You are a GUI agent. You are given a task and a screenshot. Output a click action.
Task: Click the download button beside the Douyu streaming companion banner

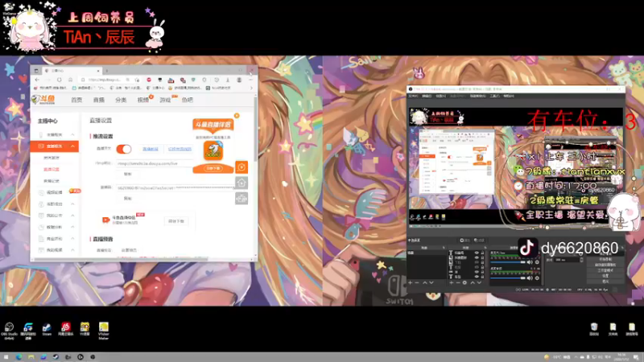pyautogui.click(x=176, y=220)
